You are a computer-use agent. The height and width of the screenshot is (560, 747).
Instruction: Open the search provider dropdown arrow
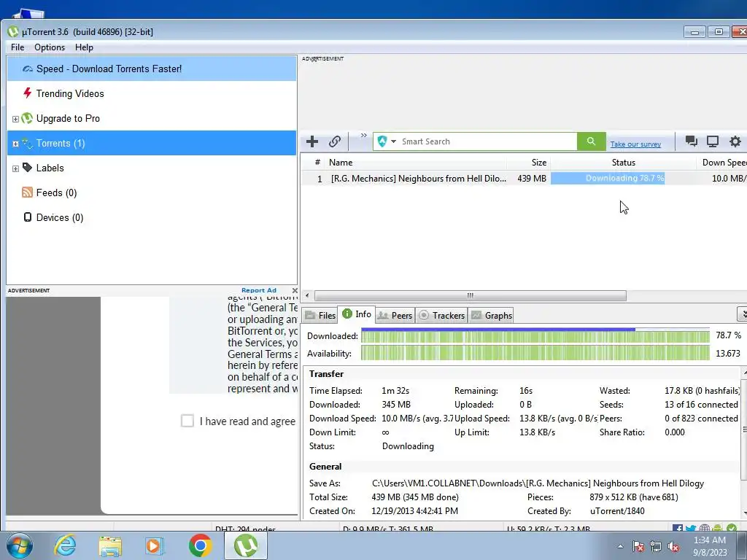click(393, 141)
